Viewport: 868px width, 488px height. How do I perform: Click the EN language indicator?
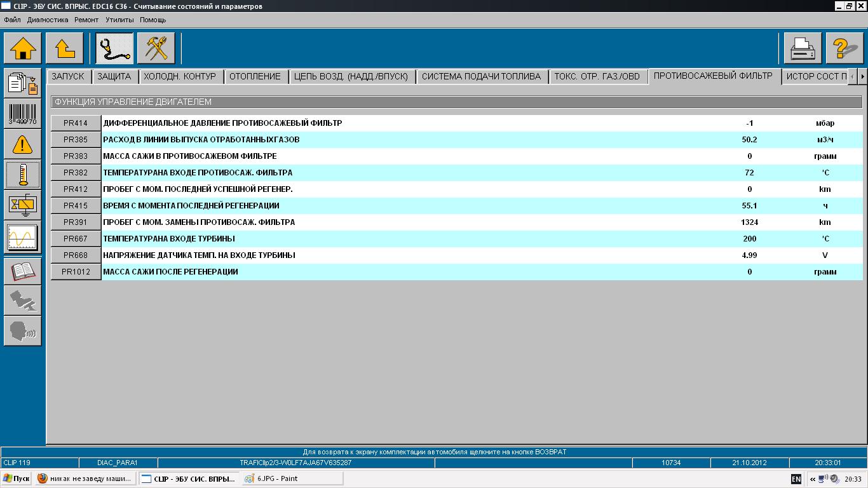(x=796, y=479)
